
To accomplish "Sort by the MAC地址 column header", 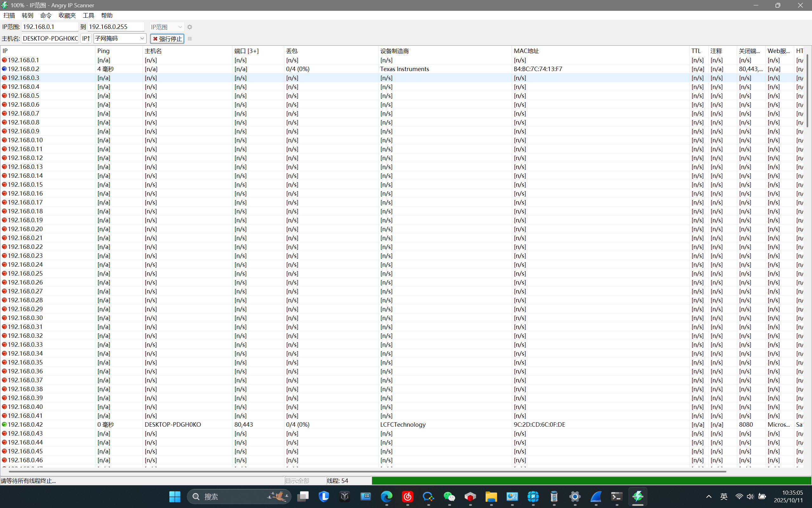I will click(600, 51).
